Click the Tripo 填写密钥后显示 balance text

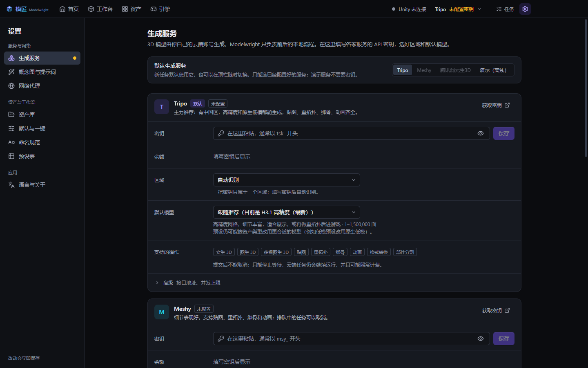pos(232,157)
